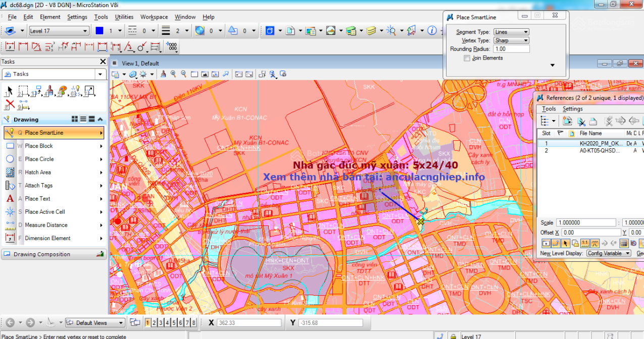
Task: Open the Settings menu in References dialog
Action: tap(572, 109)
